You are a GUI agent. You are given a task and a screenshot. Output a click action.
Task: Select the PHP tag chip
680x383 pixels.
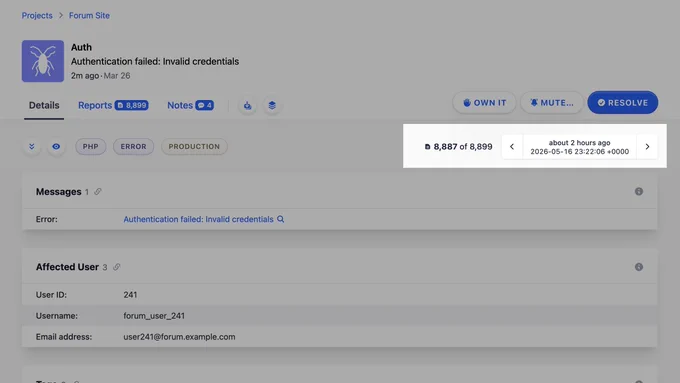[x=91, y=147]
